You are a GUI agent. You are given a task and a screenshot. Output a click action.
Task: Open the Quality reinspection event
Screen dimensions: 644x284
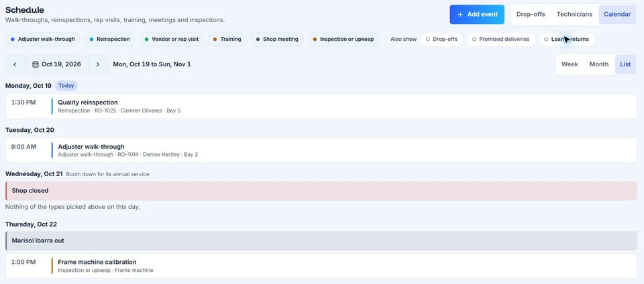click(321, 106)
